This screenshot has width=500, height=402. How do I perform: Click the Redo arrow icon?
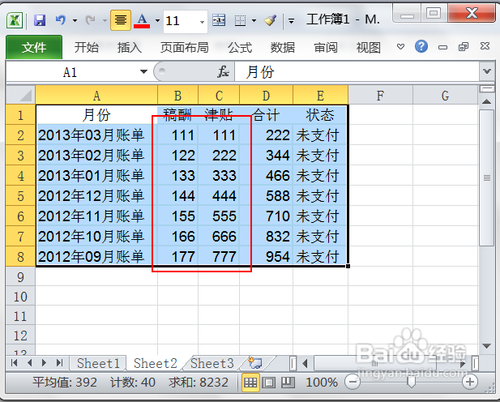pos(90,20)
